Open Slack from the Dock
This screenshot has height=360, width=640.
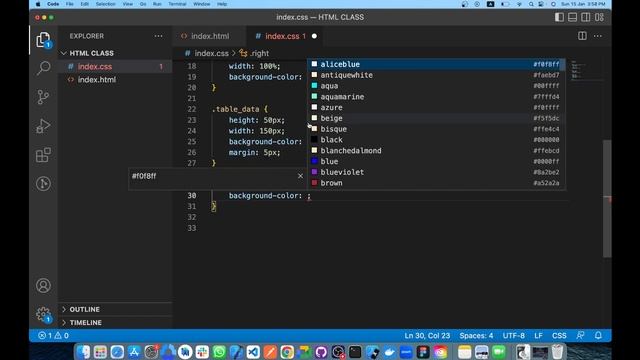pyautogui.click(x=202, y=352)
